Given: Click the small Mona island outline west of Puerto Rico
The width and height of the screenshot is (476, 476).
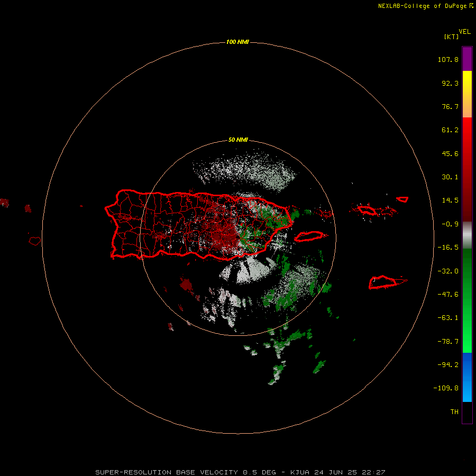Looking at the screenshot, I should coord(35,241).
